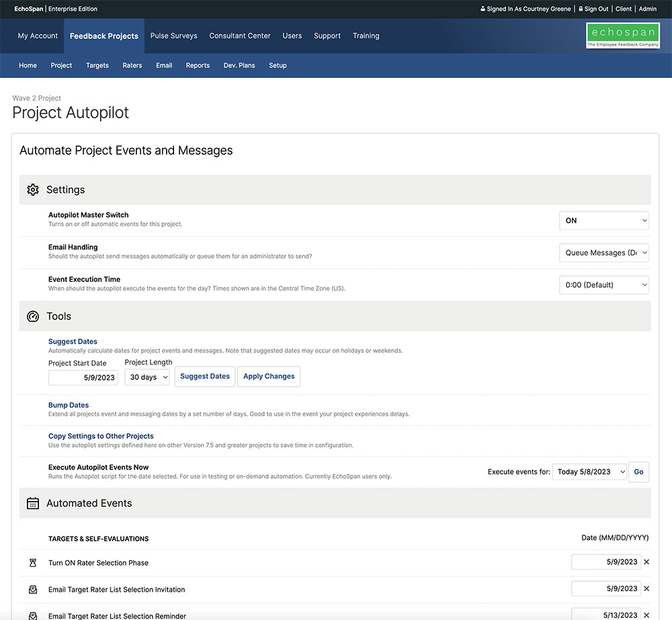Click the Suggest Dates button

pyautogui.click(x=205, y=377)
